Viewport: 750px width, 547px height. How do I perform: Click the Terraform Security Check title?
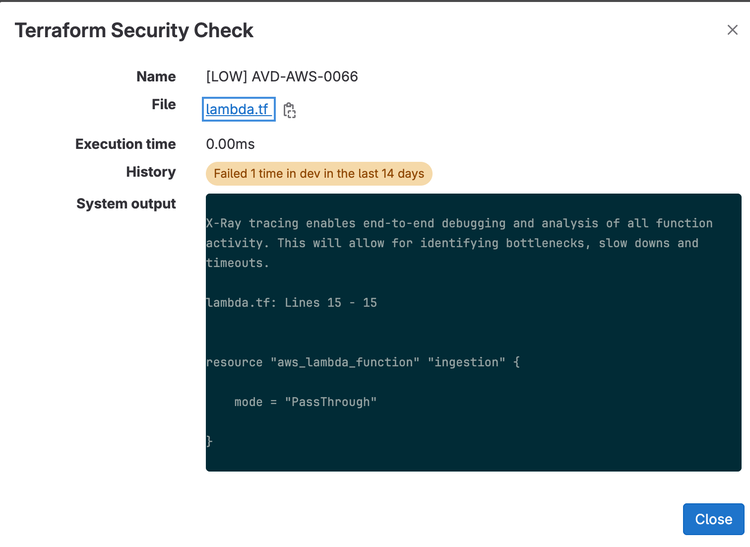click(134, 31)
